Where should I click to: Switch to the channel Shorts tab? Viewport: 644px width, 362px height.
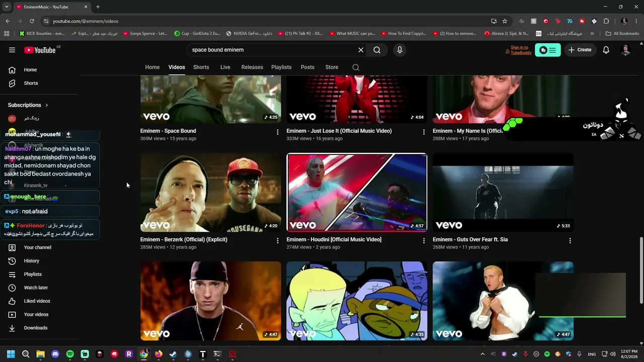[201, 67]
